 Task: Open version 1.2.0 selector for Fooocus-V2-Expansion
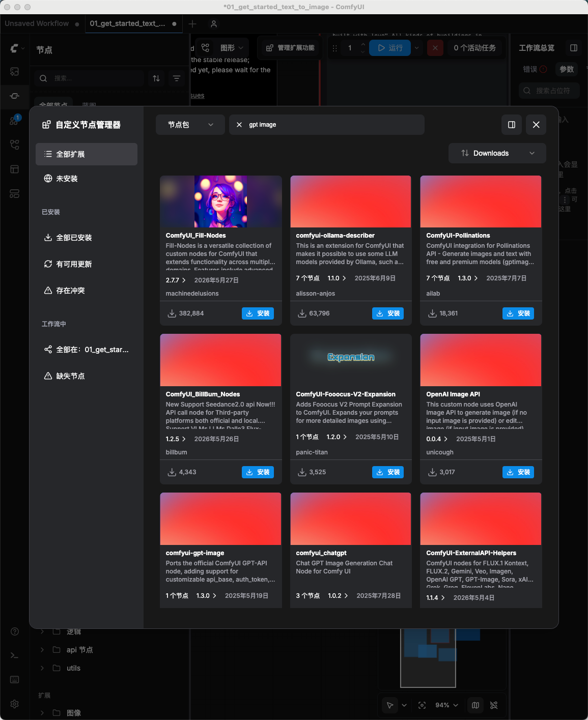[337, 437]
